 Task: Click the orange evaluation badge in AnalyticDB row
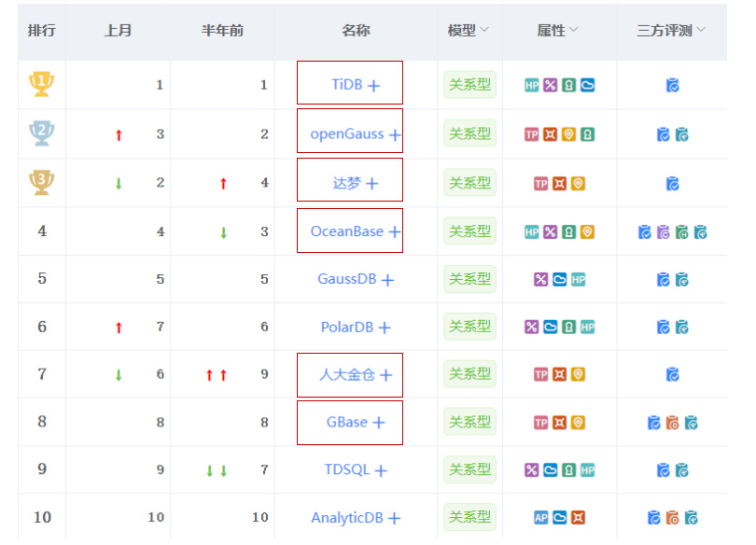pyautogui.click(x=673, y=518)
